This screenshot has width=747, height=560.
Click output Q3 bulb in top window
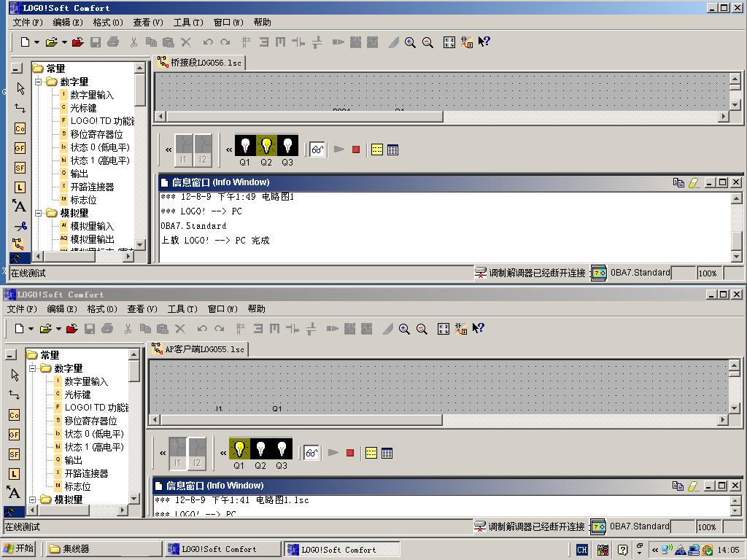[x=287, y=145]
